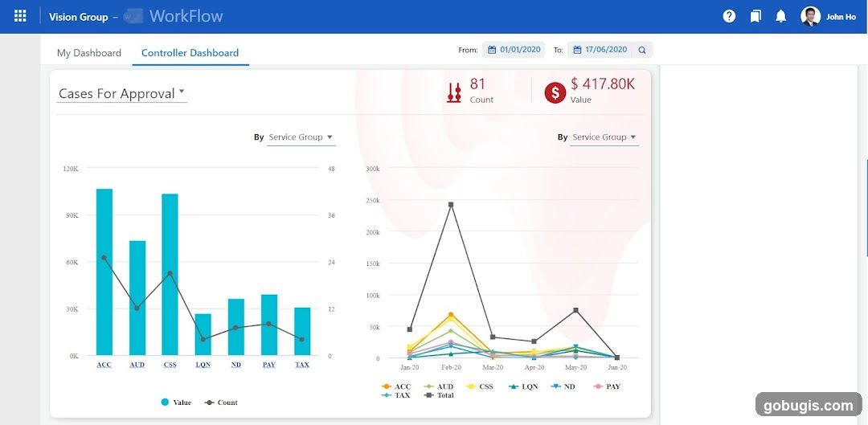Click the Total line's Feb-20 peak point

point(451,205)
